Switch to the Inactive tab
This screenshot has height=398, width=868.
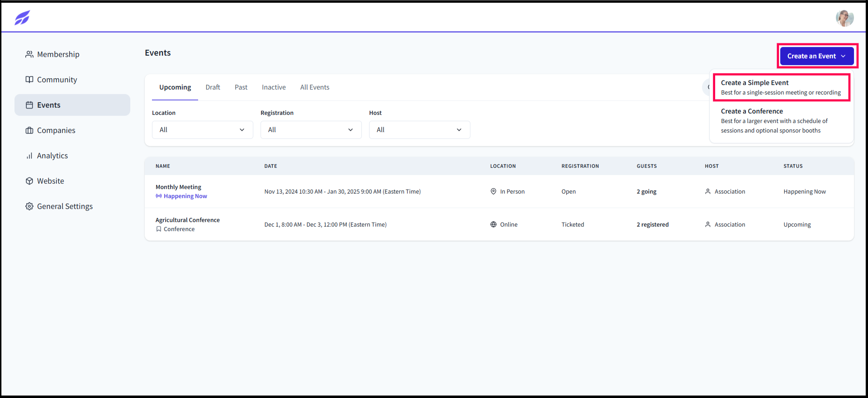(274, 87)
